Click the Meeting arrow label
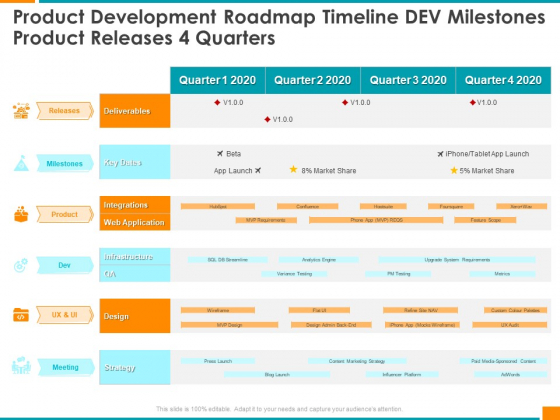Screen dimensions: 560x420 66,367
